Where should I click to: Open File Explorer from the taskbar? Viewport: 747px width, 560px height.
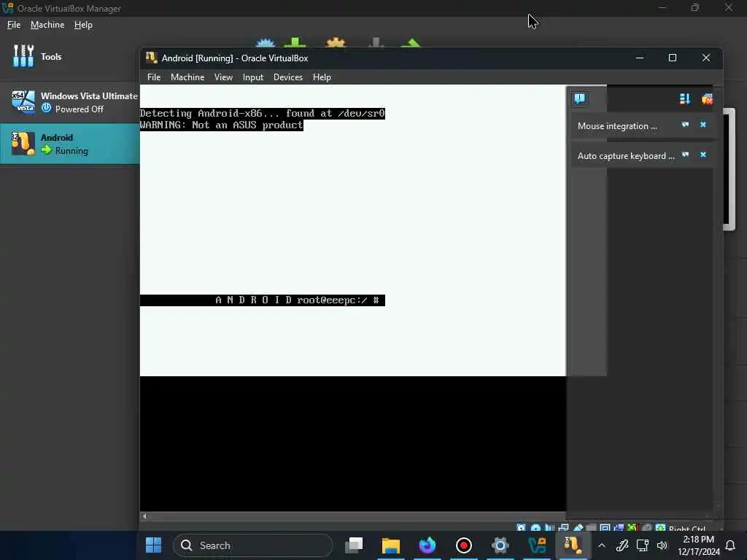[x=391, y=545]
